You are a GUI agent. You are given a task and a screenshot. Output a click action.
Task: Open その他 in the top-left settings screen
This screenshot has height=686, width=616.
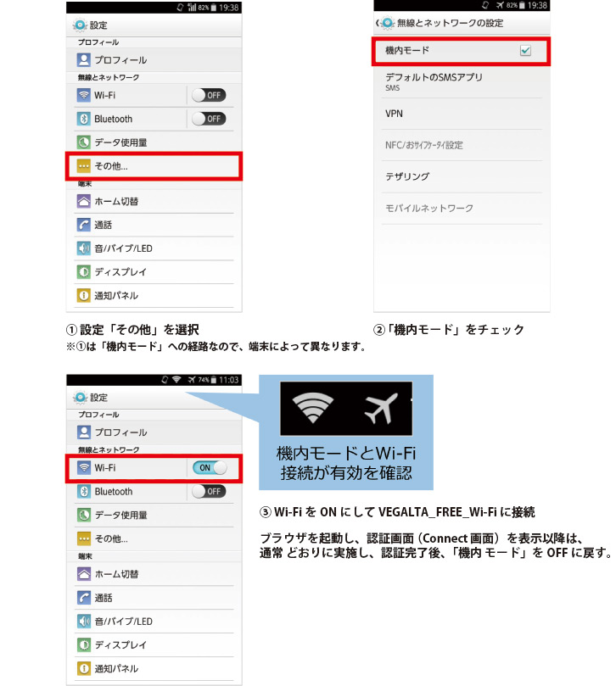click(x=154, y=166)
